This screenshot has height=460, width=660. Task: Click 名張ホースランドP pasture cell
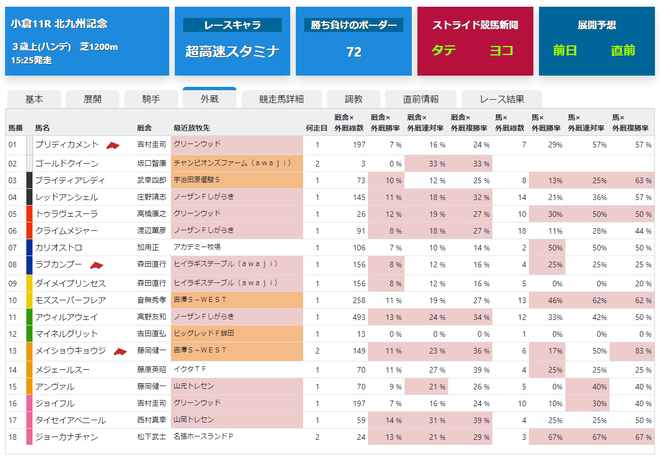click(x=237, y=437)
